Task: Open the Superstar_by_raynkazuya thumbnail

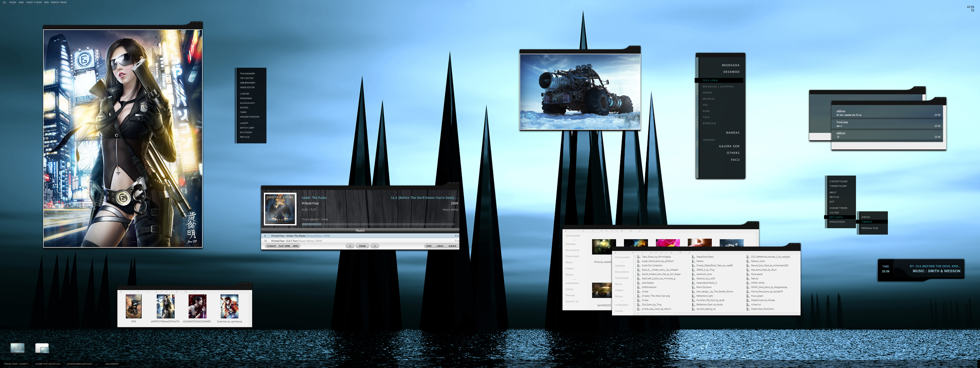Action: (x=229, y=306)
